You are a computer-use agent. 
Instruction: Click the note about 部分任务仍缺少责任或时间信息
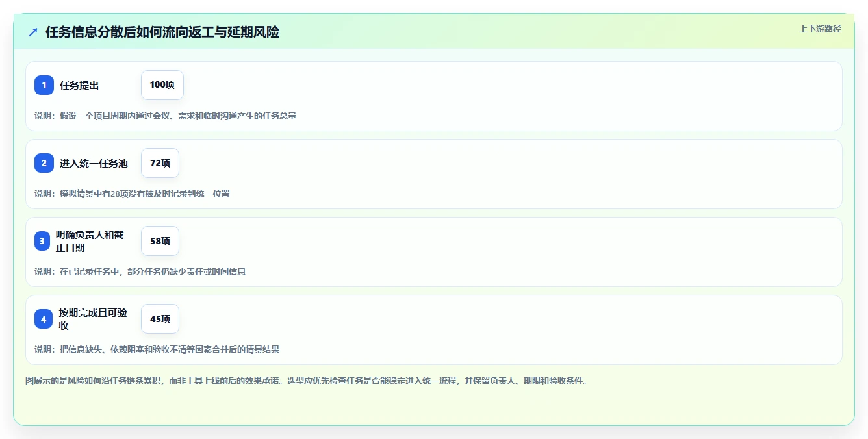140,271
